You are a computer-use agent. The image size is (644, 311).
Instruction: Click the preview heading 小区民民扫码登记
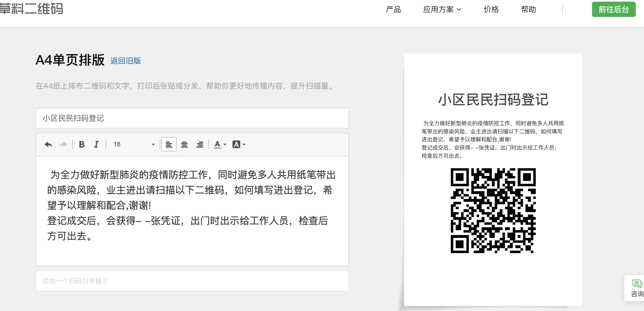pos(493,99)
